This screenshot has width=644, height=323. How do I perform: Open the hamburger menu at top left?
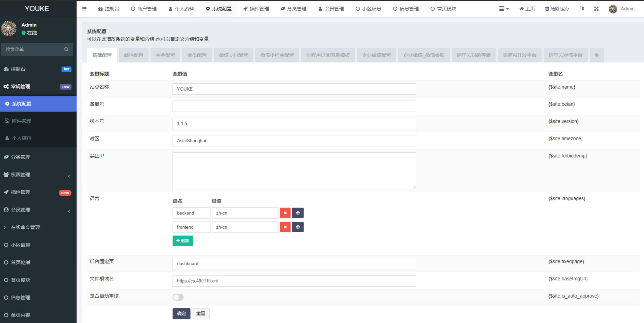tap(84, 9)
